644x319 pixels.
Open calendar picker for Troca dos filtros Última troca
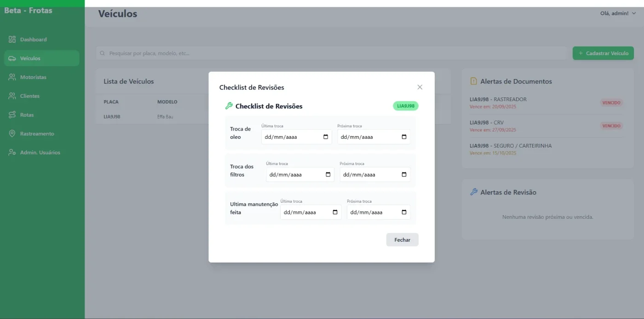(x=328, y=175)
